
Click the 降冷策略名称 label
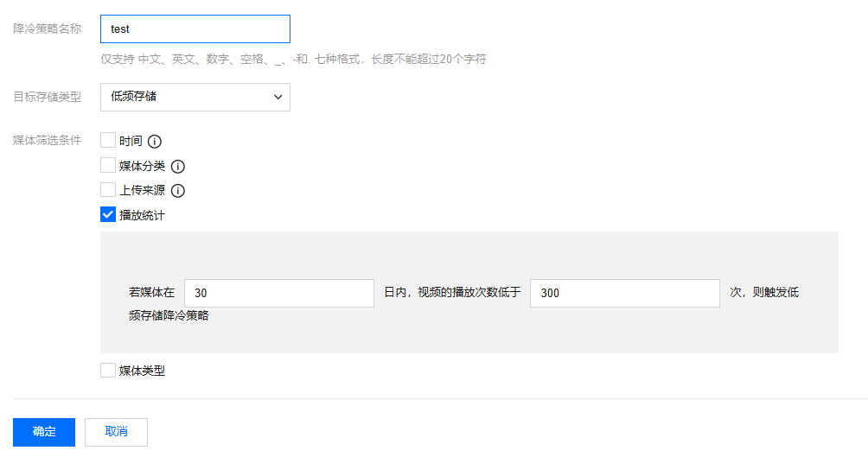(x=47, y=29)
